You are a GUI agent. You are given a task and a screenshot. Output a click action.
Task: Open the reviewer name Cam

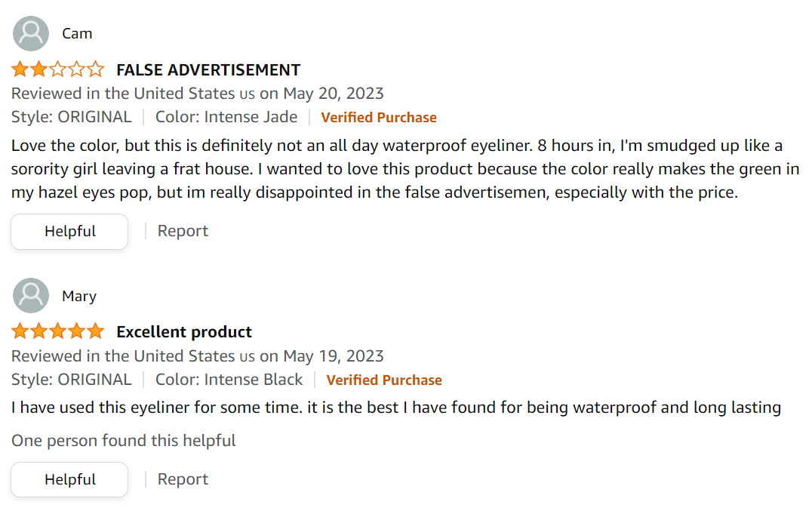(x=77, y=33)
